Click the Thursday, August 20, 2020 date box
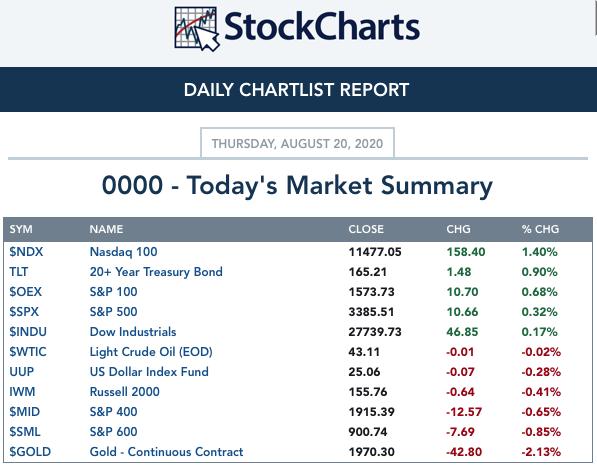The height and width of the screenshot is (466, 597). [297, 143]
